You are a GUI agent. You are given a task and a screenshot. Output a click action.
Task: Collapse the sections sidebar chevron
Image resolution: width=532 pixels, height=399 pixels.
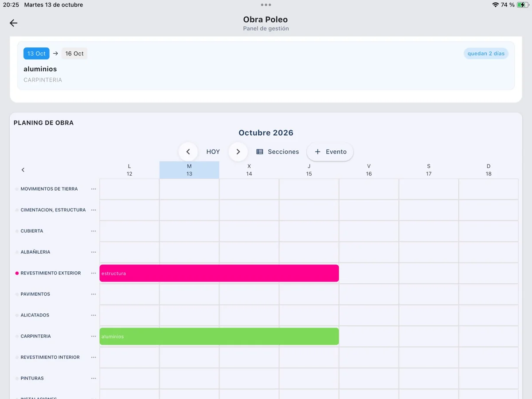[x=23, y=170]
